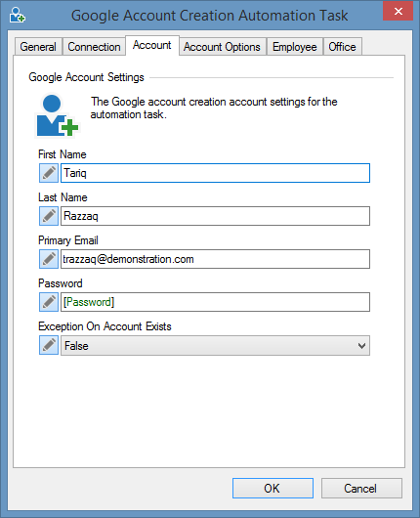Click the Primary Email input field
Image resolution: width=420 pixels, height=518 pixels.
215,259
